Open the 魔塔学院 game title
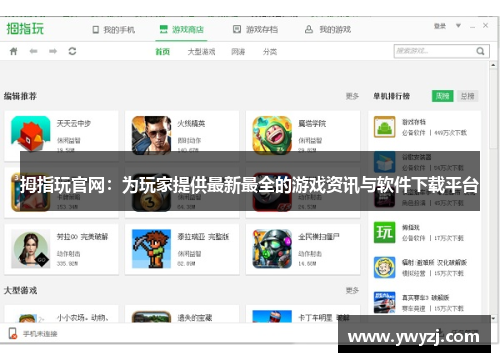This screenshot has width=500, height=362. click(312, 124)
